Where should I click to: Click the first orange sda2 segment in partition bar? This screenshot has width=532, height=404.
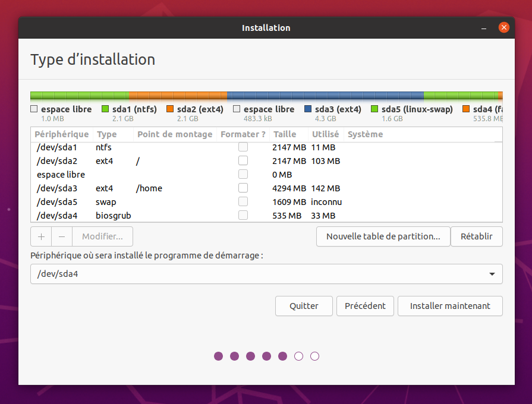coord(178,96)
